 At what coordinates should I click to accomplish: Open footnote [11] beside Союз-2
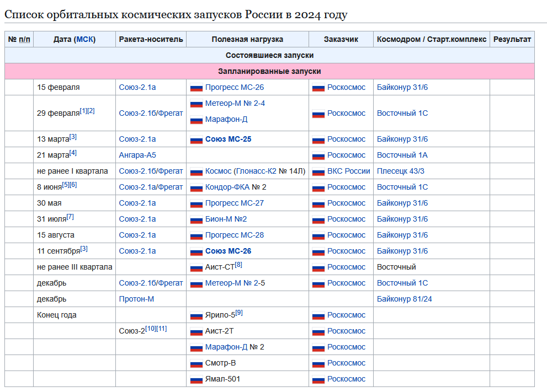162,329
